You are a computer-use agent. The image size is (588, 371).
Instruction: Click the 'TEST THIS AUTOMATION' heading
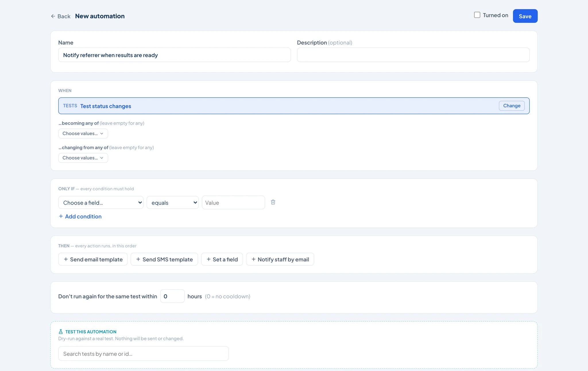pyautogui.click(x=91, y=332)
